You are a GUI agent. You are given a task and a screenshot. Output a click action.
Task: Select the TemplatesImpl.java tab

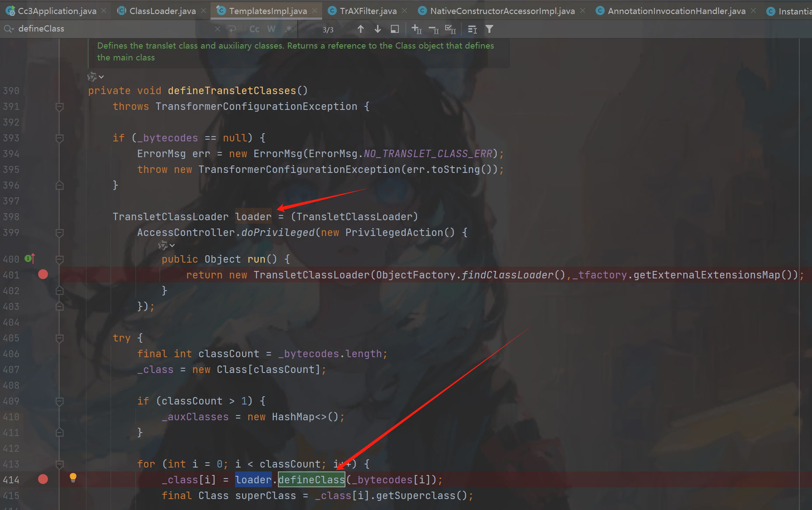263,11
